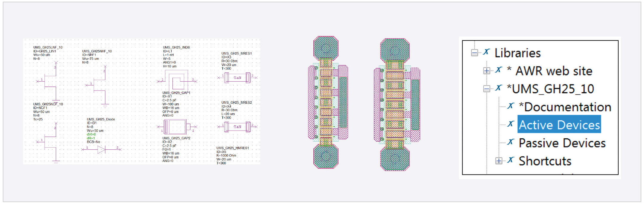This screenshot has width=644, height=205.
Task: Click the 'BCB=No' diode parameter
Action: pyautogui.click(x=93, y=142)
